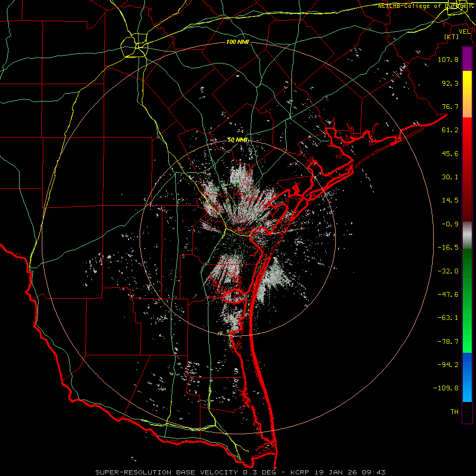Click the 107.8 velocity scale value
476x476 pixels.
[x=448, y=59]
